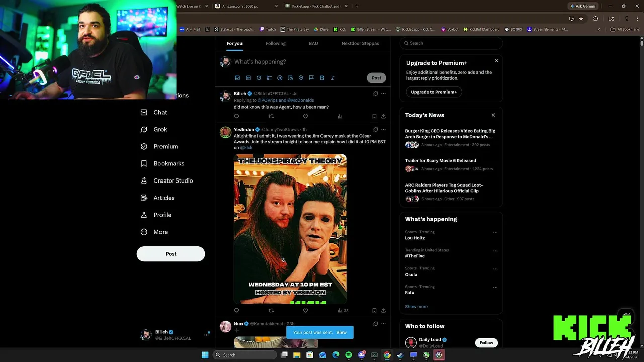
Task: Click the Upgrade to Premium+ button
Action: point(434,92)
